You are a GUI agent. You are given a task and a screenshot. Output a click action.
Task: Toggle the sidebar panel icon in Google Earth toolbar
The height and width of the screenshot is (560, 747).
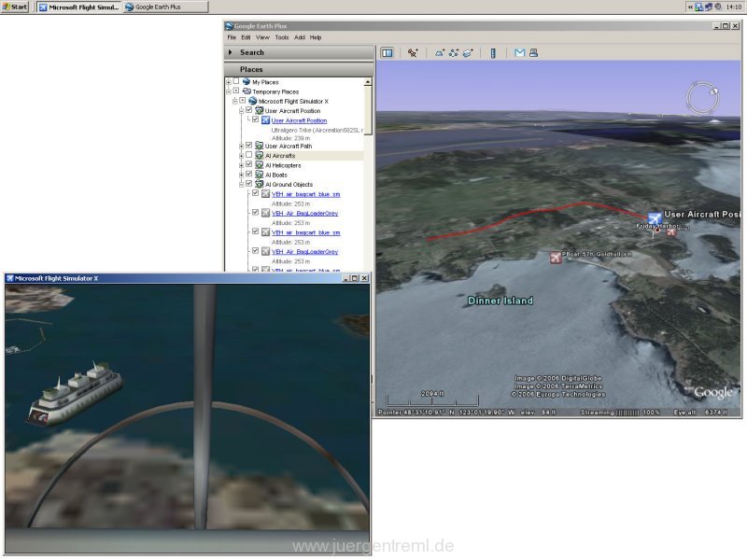click(388, 53)
